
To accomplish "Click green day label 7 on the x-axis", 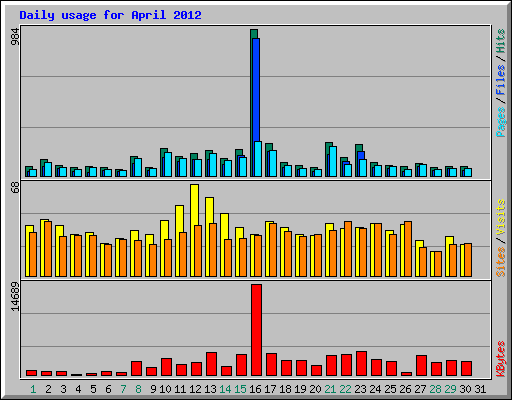I will click(123, 389).
